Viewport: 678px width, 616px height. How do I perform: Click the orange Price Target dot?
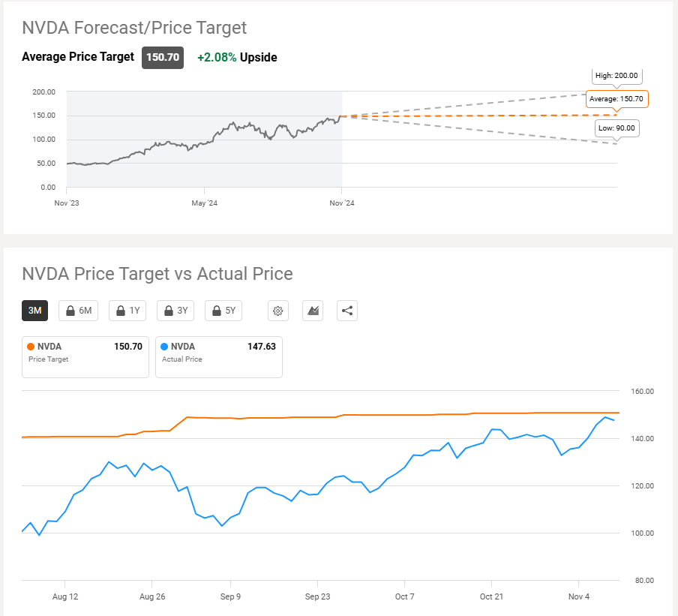pos(31,347)
